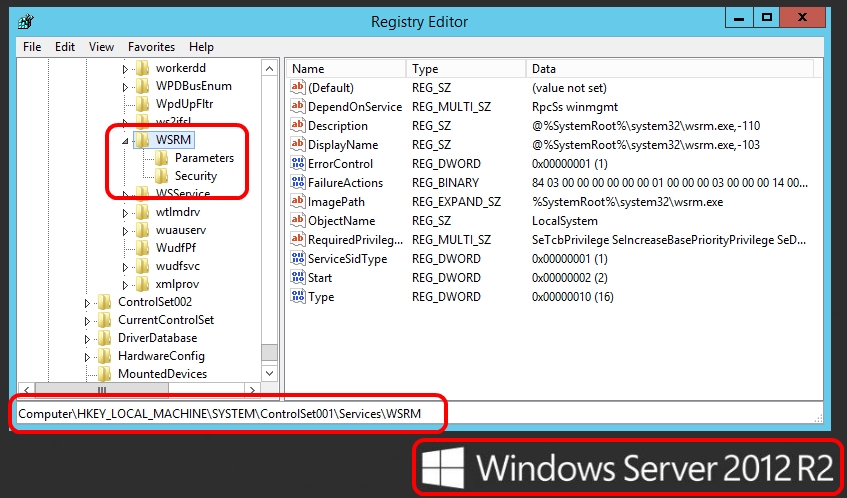Screen dimensions: 847x498
Task: Expand the CurrentControlSet key
Action: tap(87, 321)
